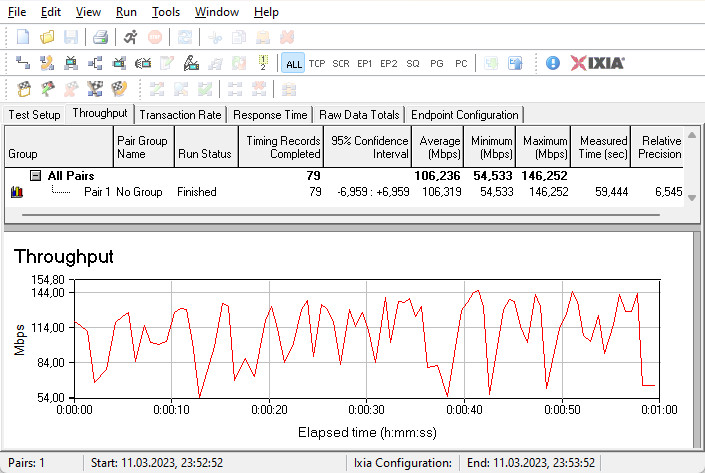
Task: Click the Group column header
Action: pos(58,147)
